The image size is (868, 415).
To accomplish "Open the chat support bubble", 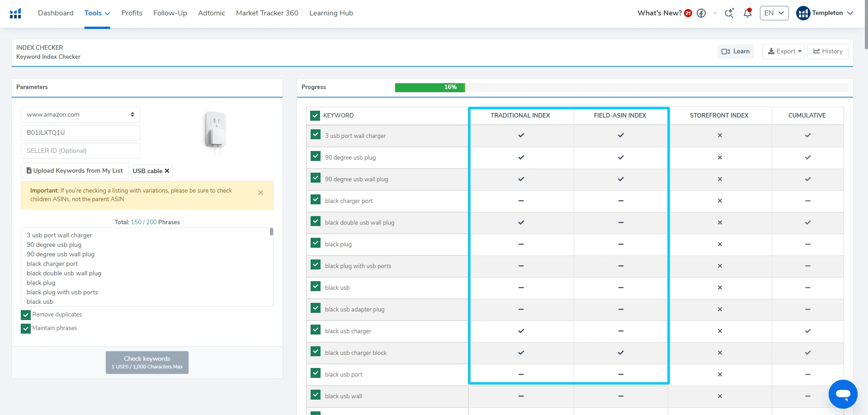I will pos(843,394).
